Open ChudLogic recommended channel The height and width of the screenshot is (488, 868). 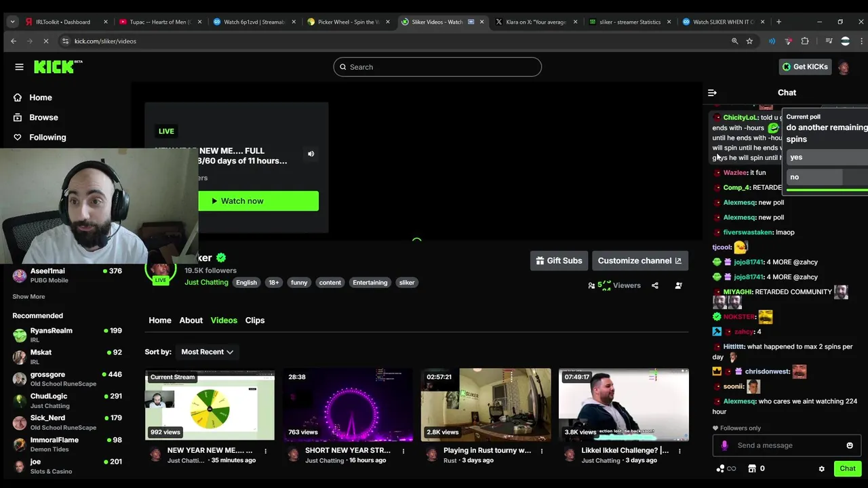pyautogui.click(x=67, y=401)
